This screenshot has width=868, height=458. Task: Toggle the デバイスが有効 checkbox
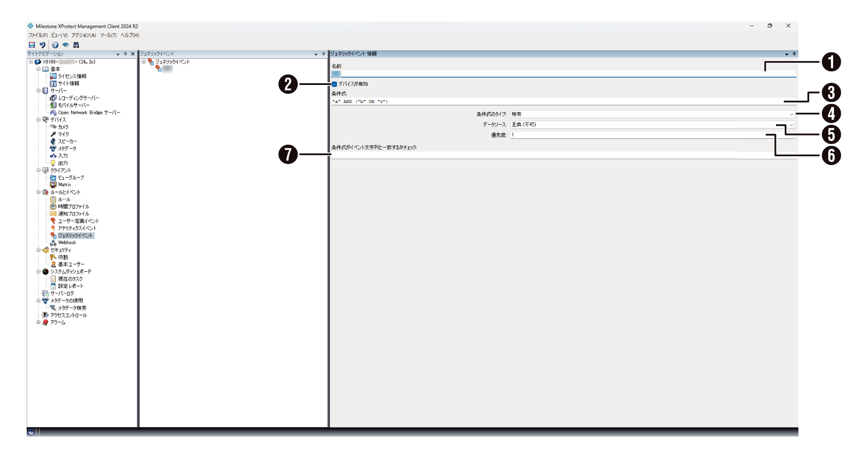[334, 84]
